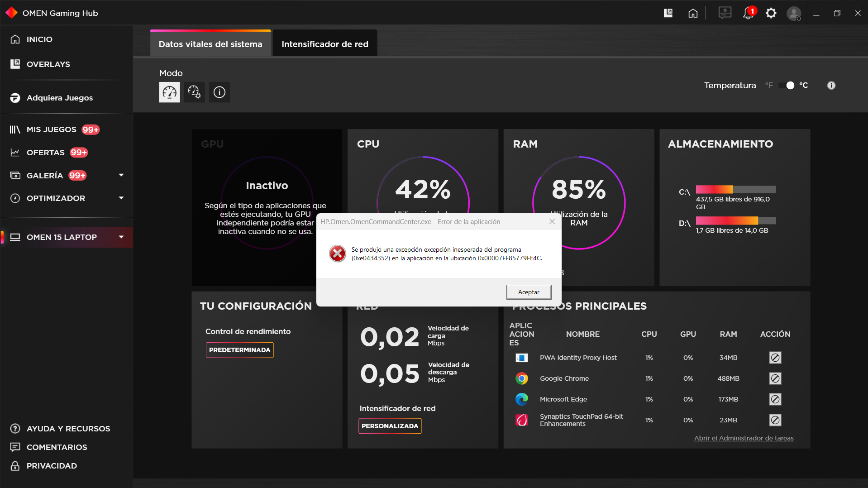Image resolution: width=868 pixels, height=488 pixels.
Task: Click the C:\ storage usage bar
Action: tap(736, 189)
